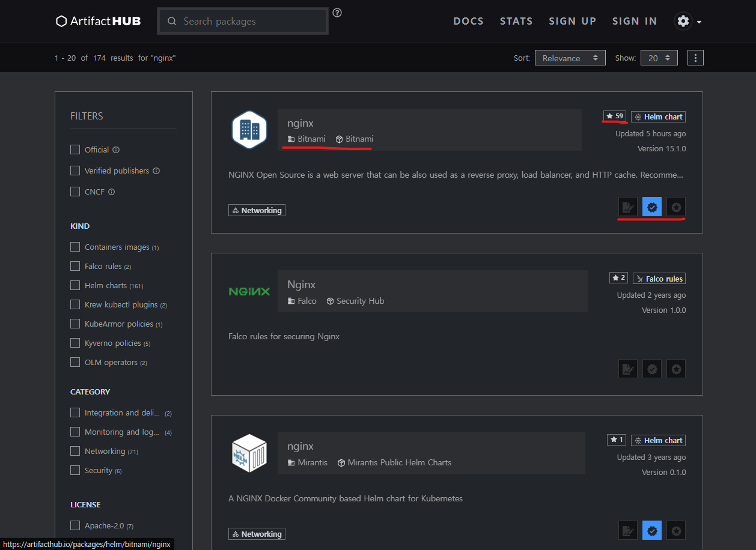Open the search tips help icon
This screenshot has height=550, width=756.
337,13
